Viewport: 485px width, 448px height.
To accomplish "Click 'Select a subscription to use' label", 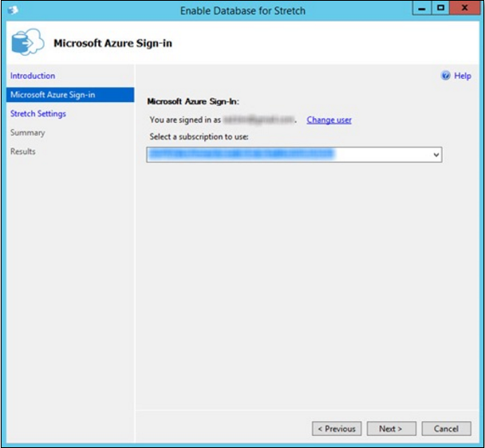I will (x=199, y=136).
